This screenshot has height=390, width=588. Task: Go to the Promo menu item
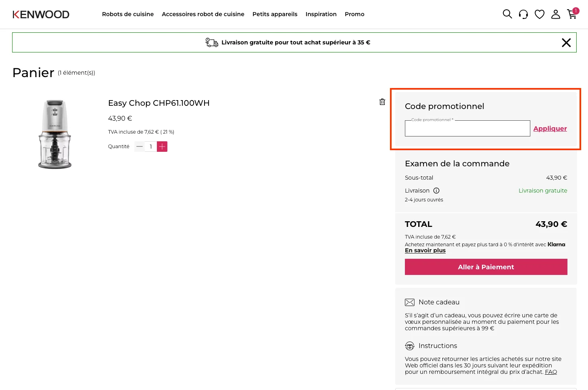[354, 14]
